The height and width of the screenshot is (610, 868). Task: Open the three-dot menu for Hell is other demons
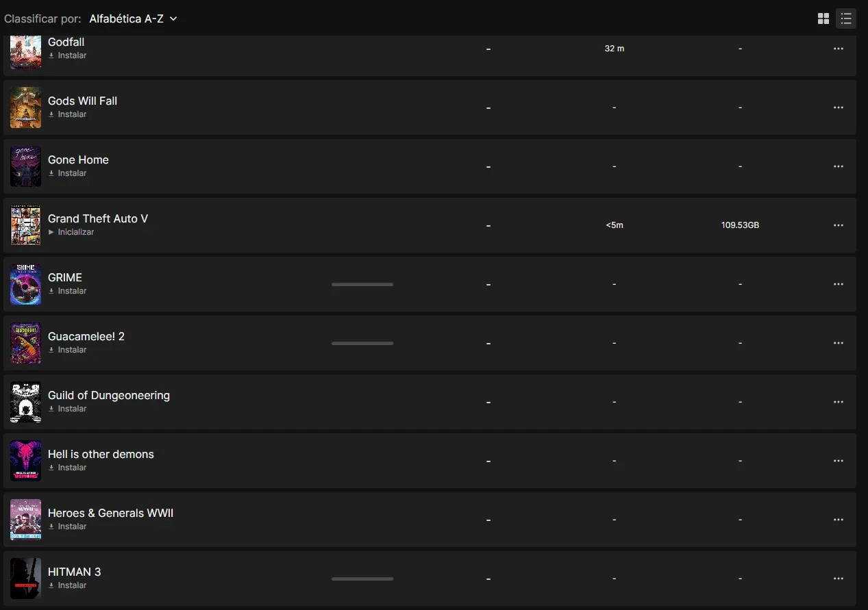point(839,461)
